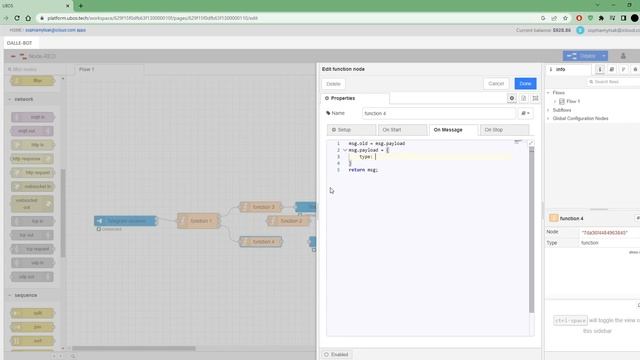640x360 pixels.
Task: Select the function 1 node on canvas
Action: [x=199, y=221]
